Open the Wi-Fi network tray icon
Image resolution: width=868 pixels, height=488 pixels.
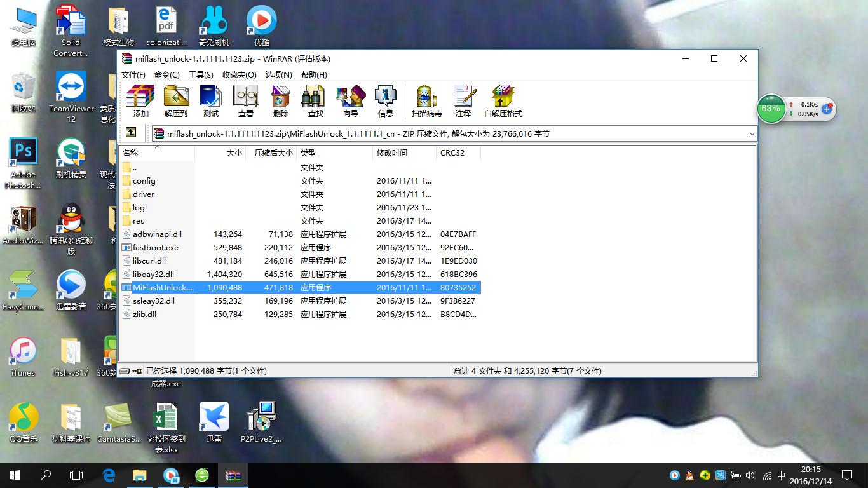[766, 475]
